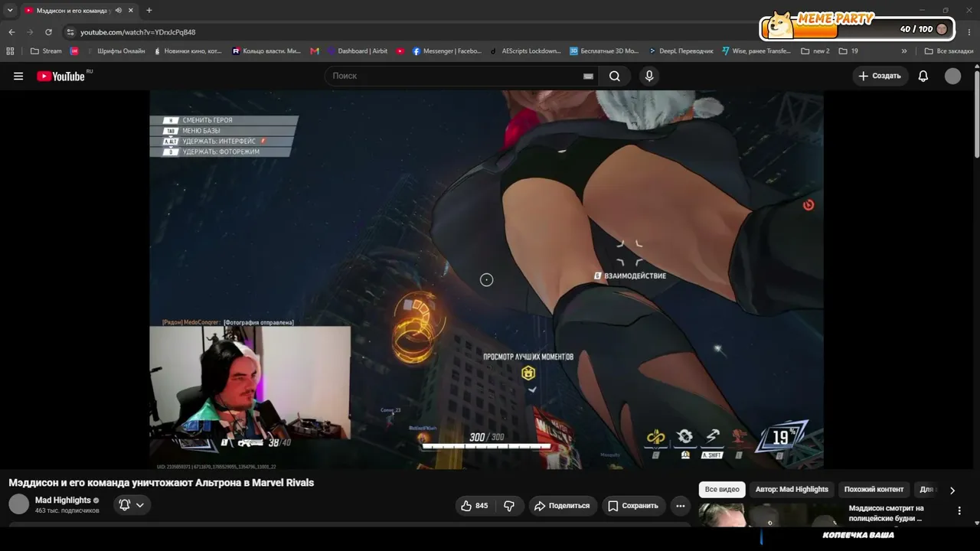Open the Dashboard Airbit bookmark
Image resolution: width=980 pixels, height=551 pixels.
tap(358, 51)
